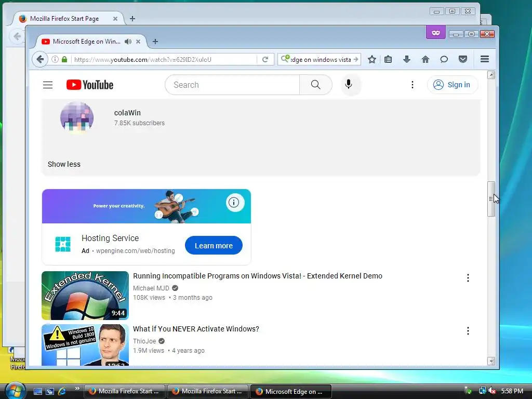The height and width of the screenshot is (399, 532).
Task: Sign in to YouTube
Action: 453,85
